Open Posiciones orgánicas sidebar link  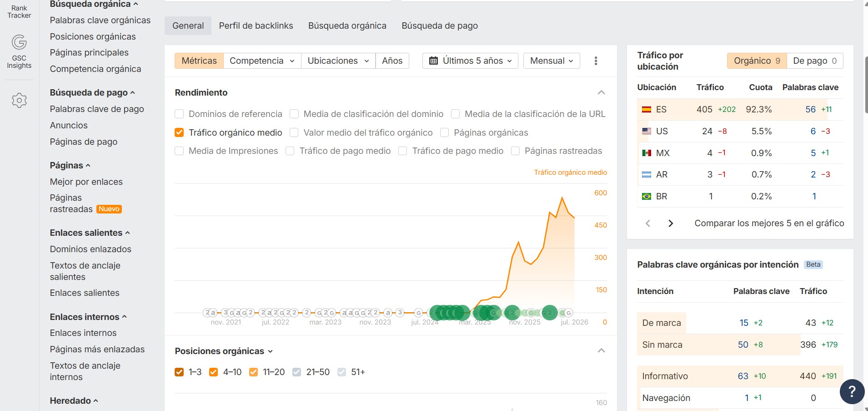(x=93, y=36)
